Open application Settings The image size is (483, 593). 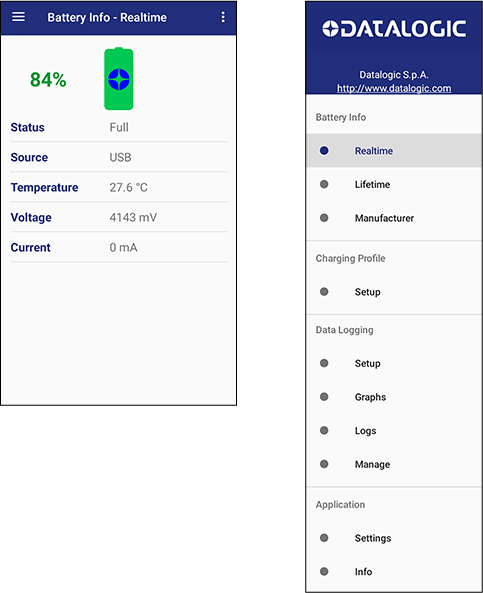click(x=394, y=538)
